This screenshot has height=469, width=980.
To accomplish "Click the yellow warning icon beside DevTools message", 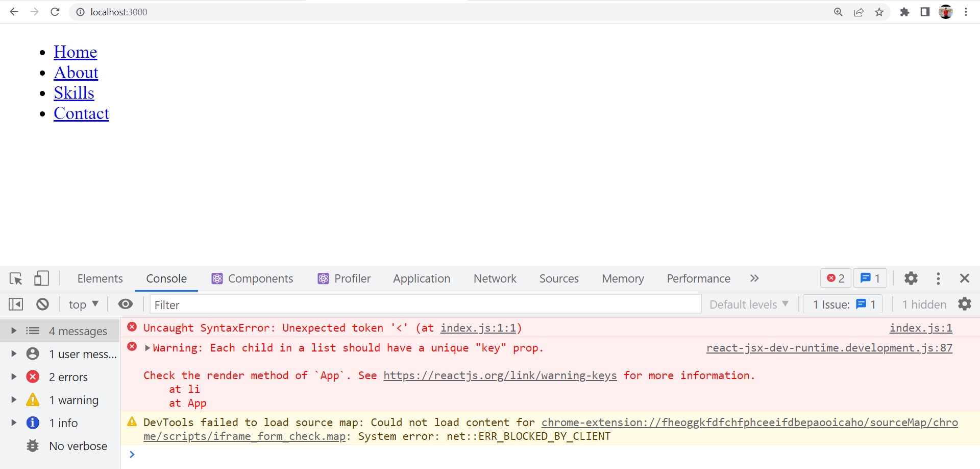I will (x=132, y=421).
